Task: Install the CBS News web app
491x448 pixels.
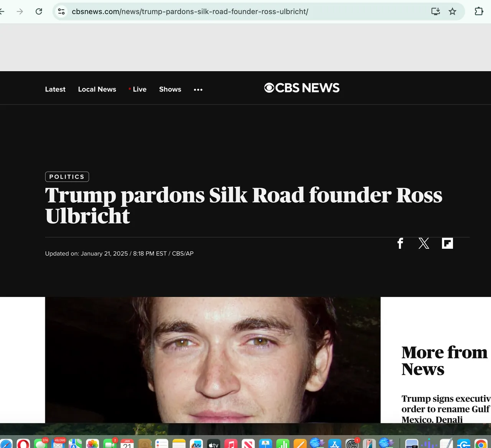Action: point(435,11)
